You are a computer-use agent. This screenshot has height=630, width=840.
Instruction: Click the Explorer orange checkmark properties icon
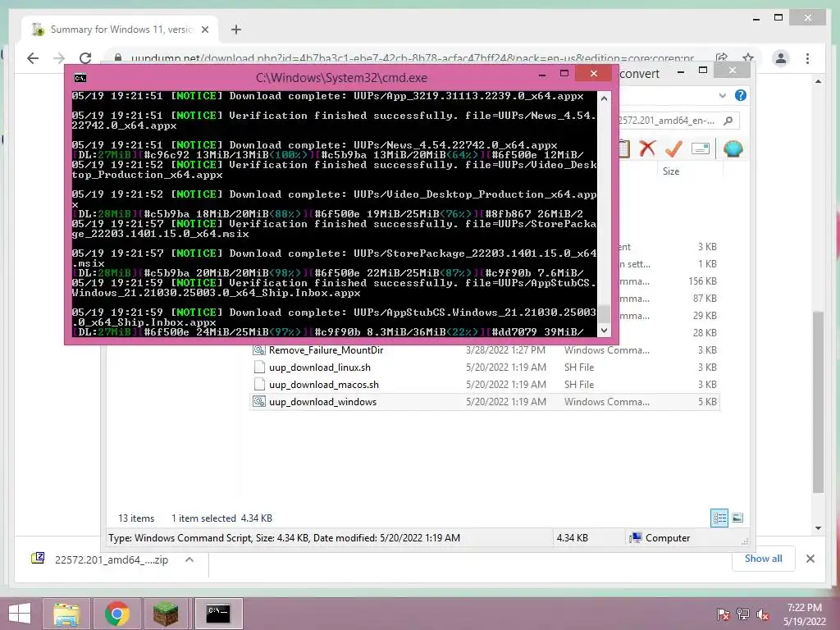[x=673, y=148]
